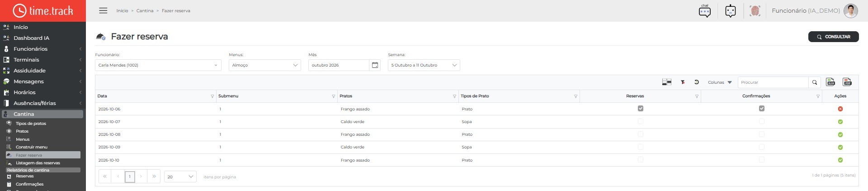The image size is (868, 191).
Task: Confirm reservation action for 2026-10-07
Action: [840, 122]
